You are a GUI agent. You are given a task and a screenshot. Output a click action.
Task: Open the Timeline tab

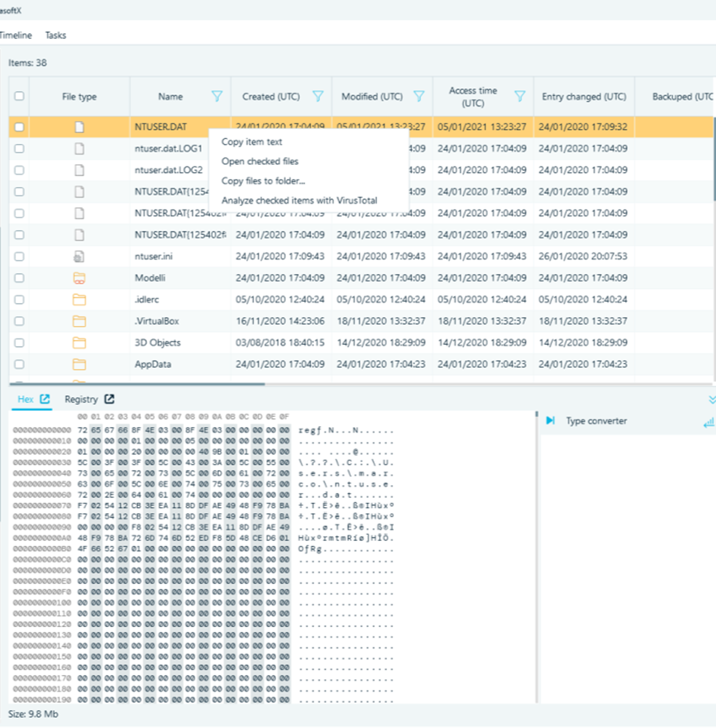[x=16, y=35]
